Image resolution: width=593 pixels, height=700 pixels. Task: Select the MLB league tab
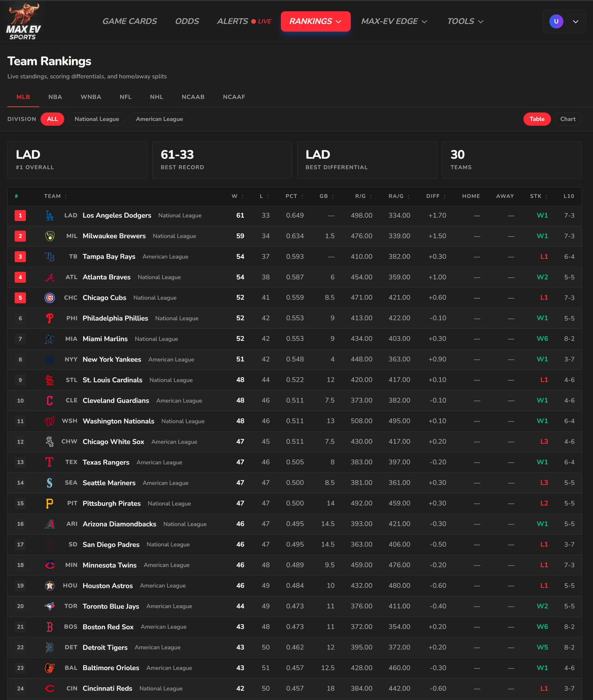coord(23,97)
